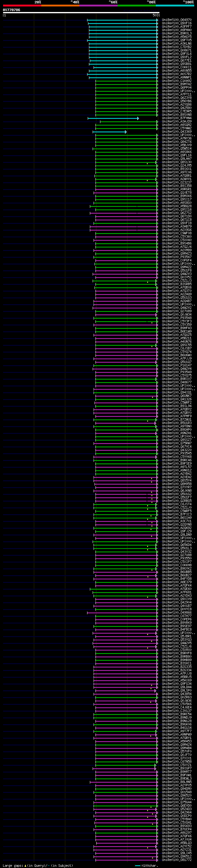The image size is (197, 868).
Task: Select the UniRef100_P16147 label
Action: click(177, 365)
